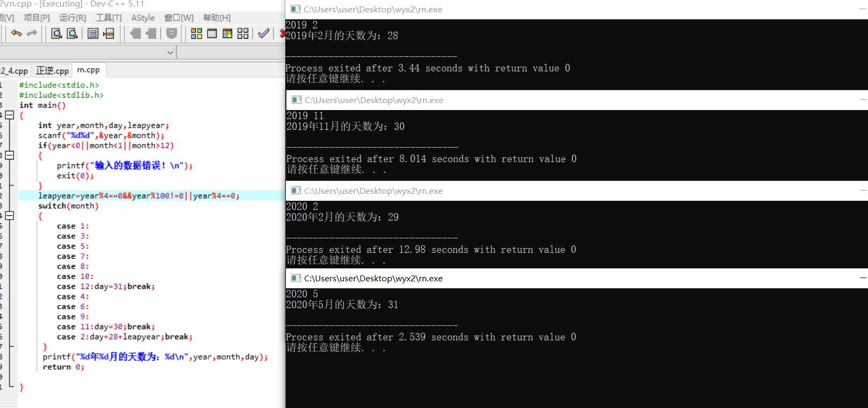Click the if(year<0||month<1||month>12) line
868x408 pixels.
[106, 145]
